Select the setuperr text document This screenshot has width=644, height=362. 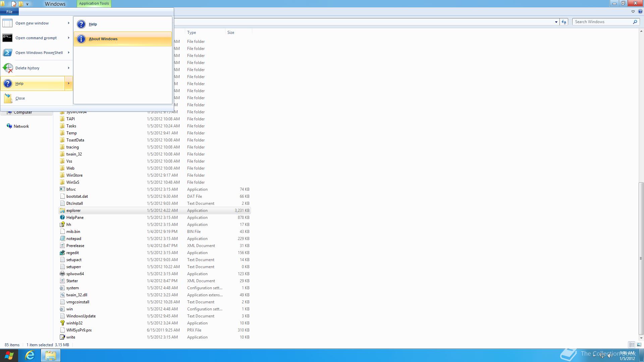[154, 267]
